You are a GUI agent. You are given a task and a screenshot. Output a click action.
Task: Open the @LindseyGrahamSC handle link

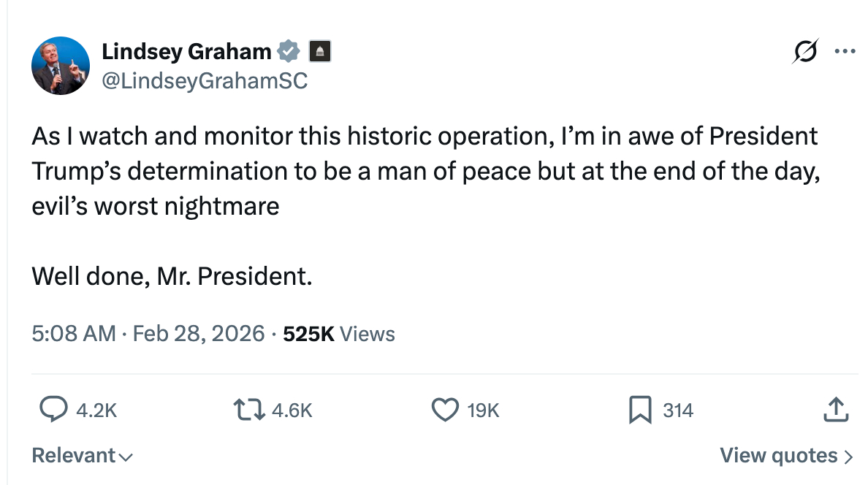[x=205, y=81]
